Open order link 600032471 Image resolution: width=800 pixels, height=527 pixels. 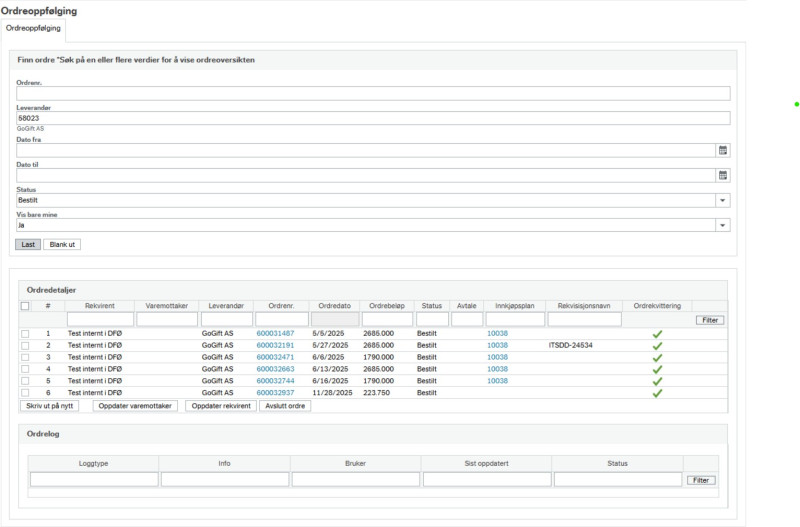[276, 357]
